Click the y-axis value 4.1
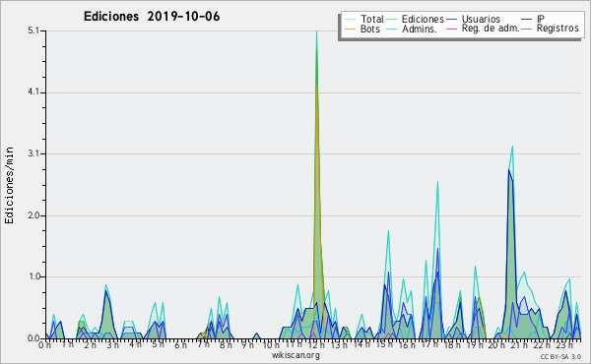Viewport: 591px width, 364px height. click(x=33, y=92)
